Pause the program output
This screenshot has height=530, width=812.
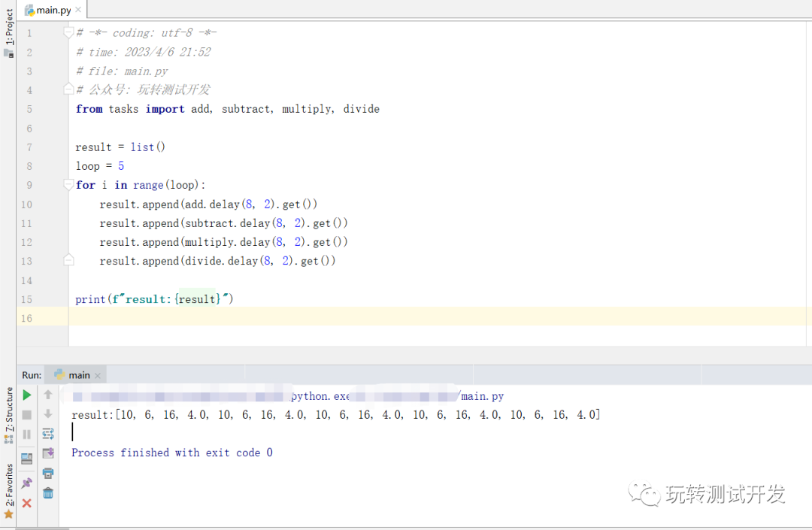pyautogui.click(x=26, y=434)
